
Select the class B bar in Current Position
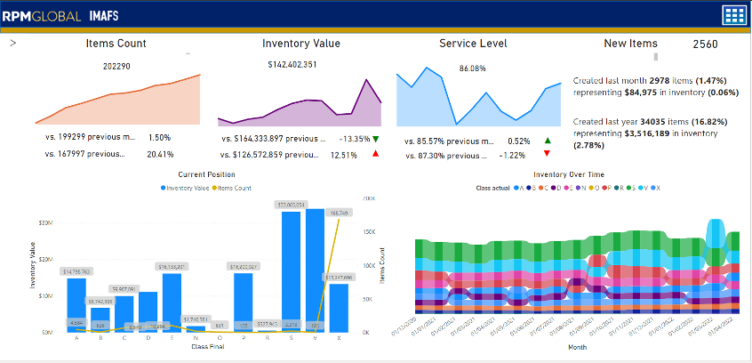point(100,320)
